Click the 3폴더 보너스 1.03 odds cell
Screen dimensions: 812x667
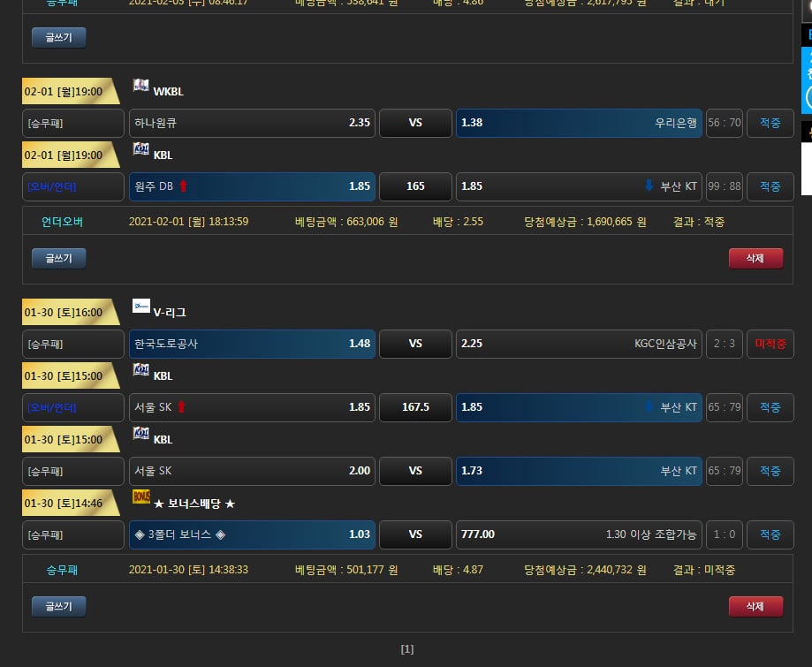point(252,534)
